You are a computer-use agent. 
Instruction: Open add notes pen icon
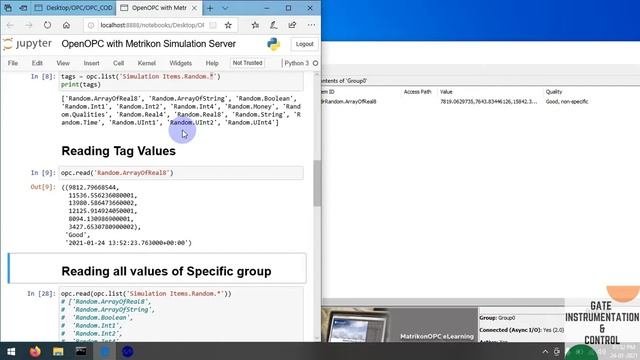[273, 25]
